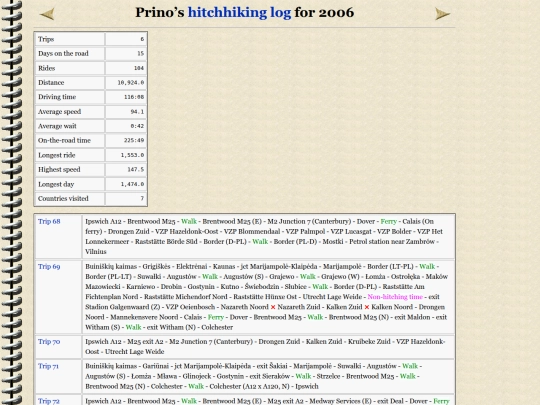Select the highest speed value 147.5
Image resolution: width=540 pixels, height=405 pixels.
coord(136,170)
